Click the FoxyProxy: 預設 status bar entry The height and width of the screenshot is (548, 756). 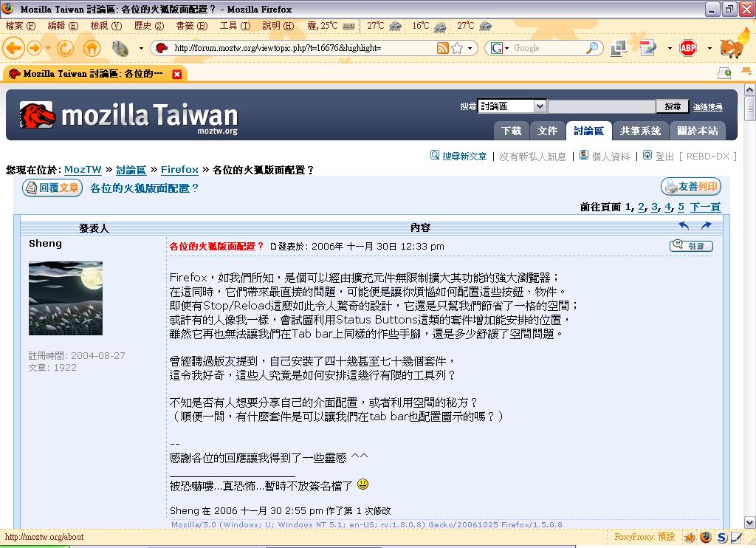click(645, 537)
